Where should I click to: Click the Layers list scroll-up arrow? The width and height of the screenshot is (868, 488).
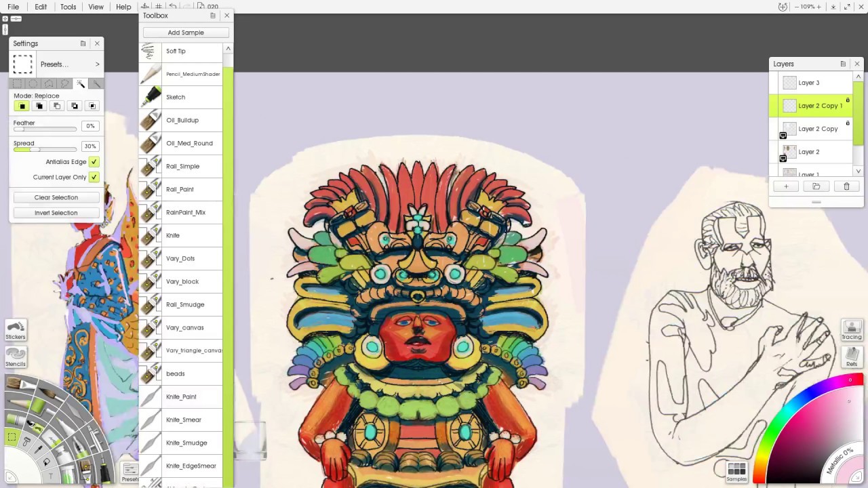point(859,77)
